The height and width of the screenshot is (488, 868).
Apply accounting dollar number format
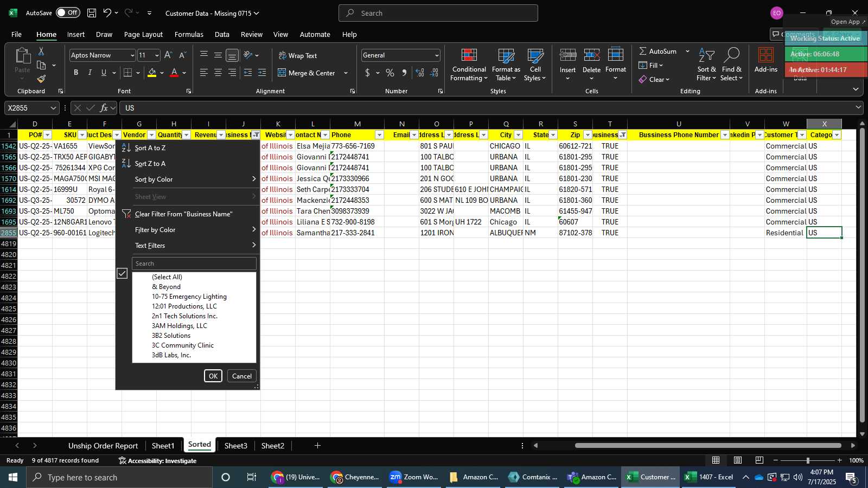[x=368, y=73]
